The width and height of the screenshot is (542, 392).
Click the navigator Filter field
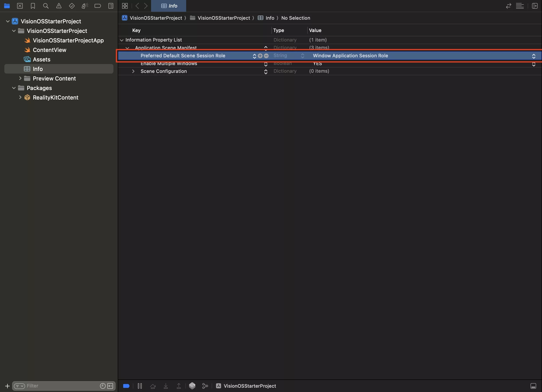[x=64, y=386]
